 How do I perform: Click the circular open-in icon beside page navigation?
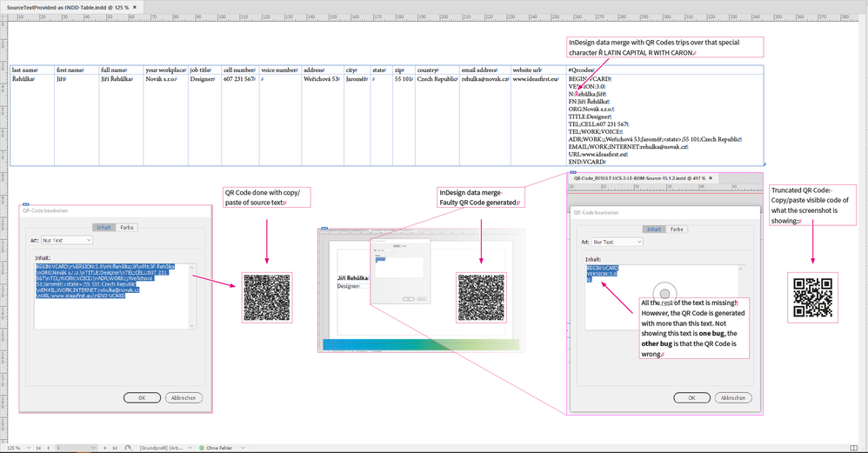tap(129, 448)
